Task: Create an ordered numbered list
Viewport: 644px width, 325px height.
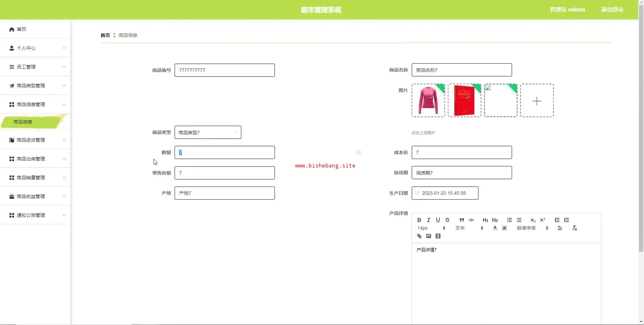Action: (509, 220)
